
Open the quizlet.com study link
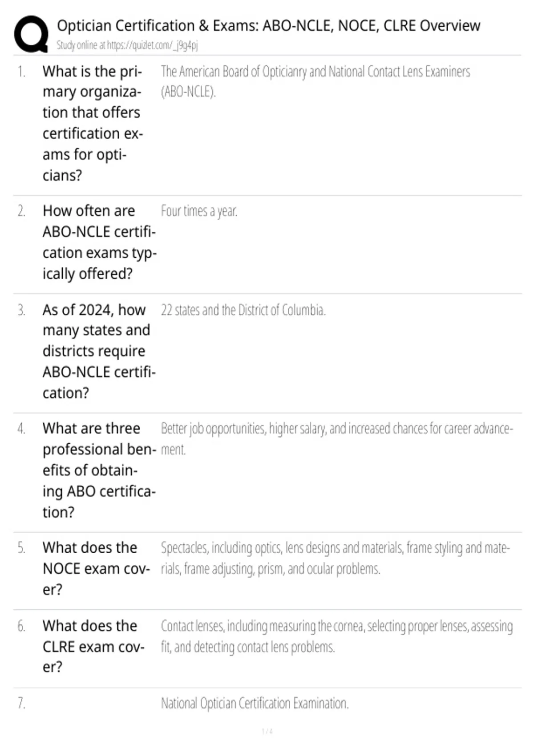[153, 45]
